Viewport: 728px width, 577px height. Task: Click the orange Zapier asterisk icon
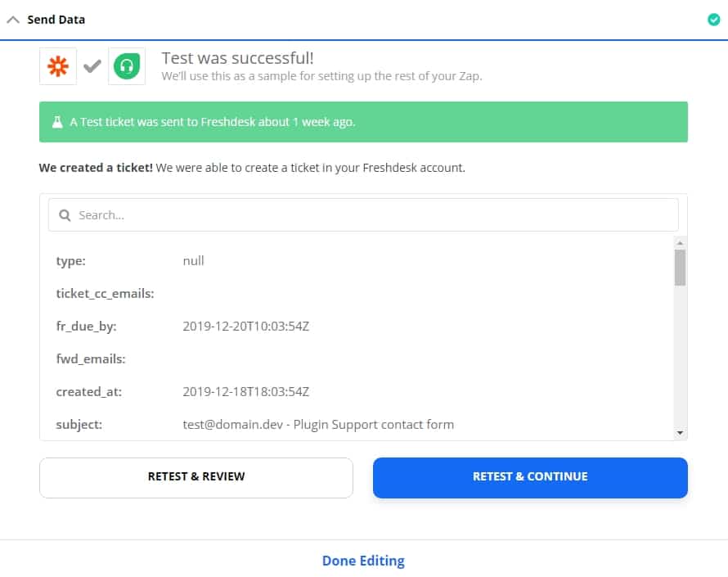pyautogui.click(x=58, y=66)
